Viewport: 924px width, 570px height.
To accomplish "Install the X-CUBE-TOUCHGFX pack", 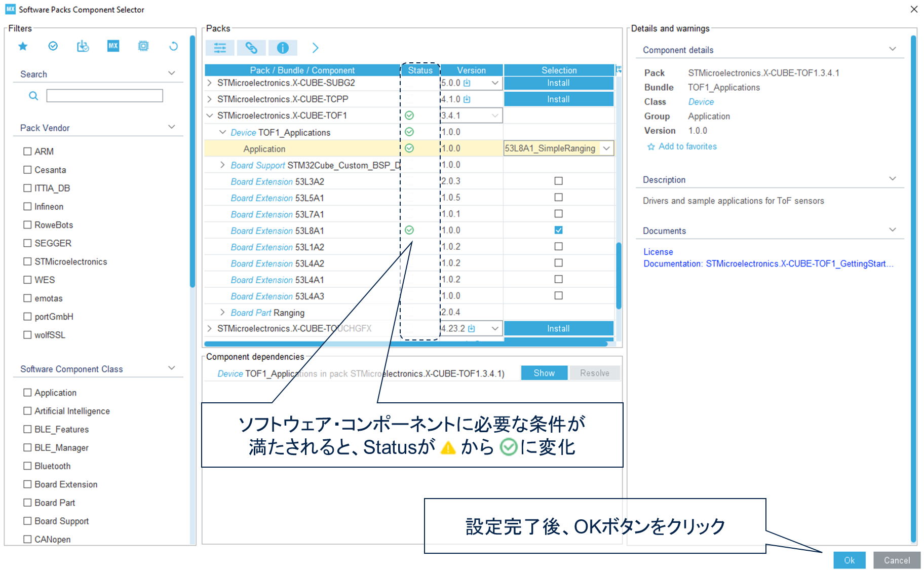I will [559, 328].
